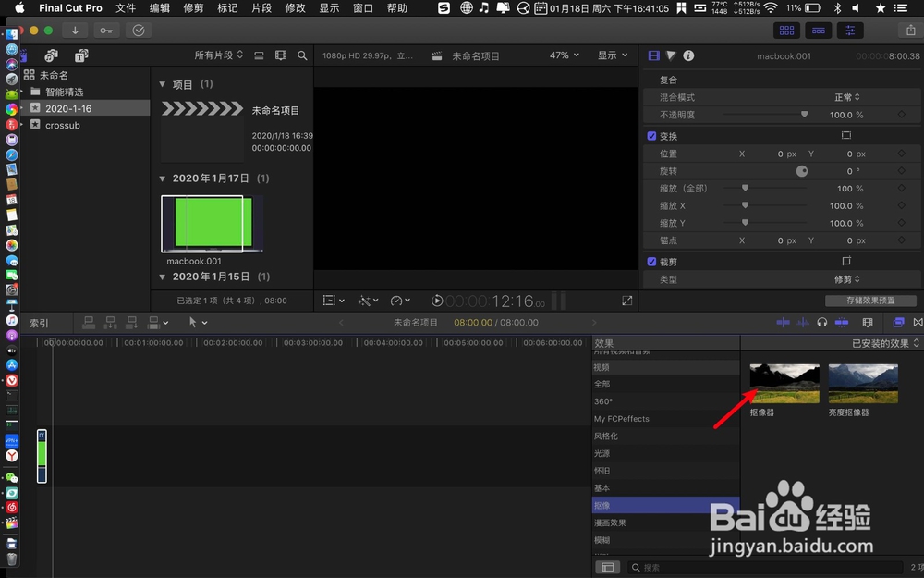
Task: Click the 索引 index button
Action: [x=38, y=322]
